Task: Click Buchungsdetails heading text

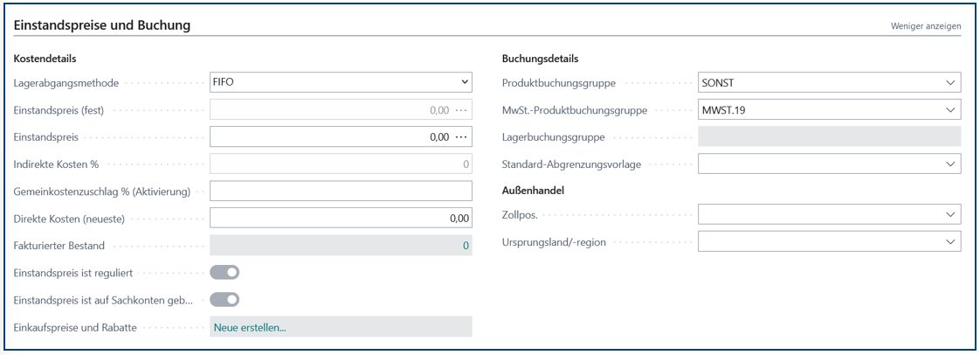Action: 541,59
